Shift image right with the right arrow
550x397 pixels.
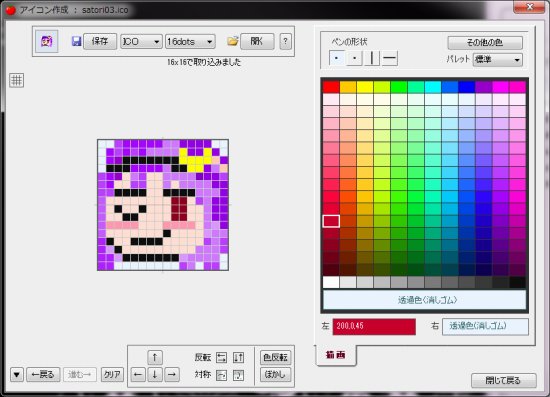(x=172, y=375)
